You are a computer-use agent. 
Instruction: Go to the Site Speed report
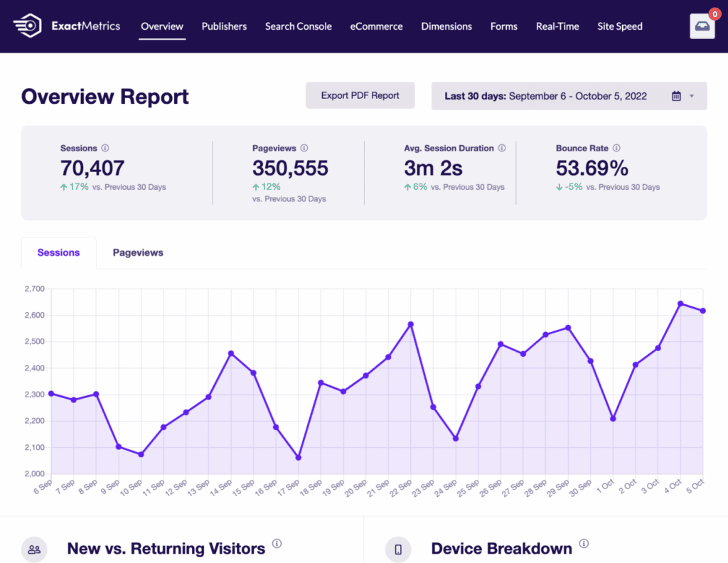(x=619, y=26)
